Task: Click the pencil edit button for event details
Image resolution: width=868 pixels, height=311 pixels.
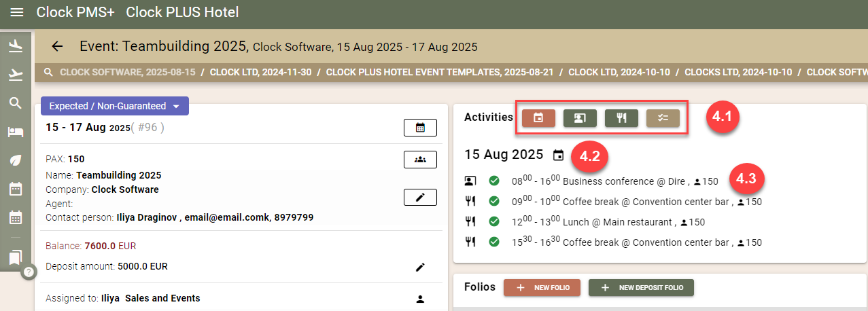Action: click(420, 197)
